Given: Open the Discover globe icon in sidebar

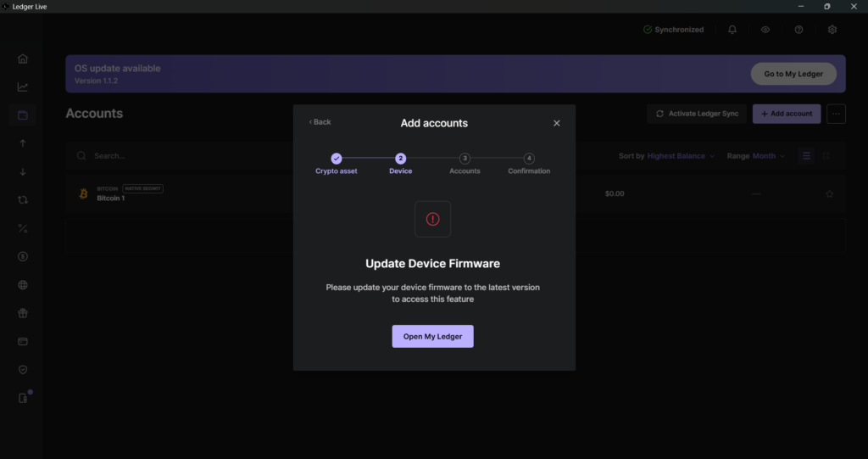Looking at the screenshot, I should coord(23,285).
